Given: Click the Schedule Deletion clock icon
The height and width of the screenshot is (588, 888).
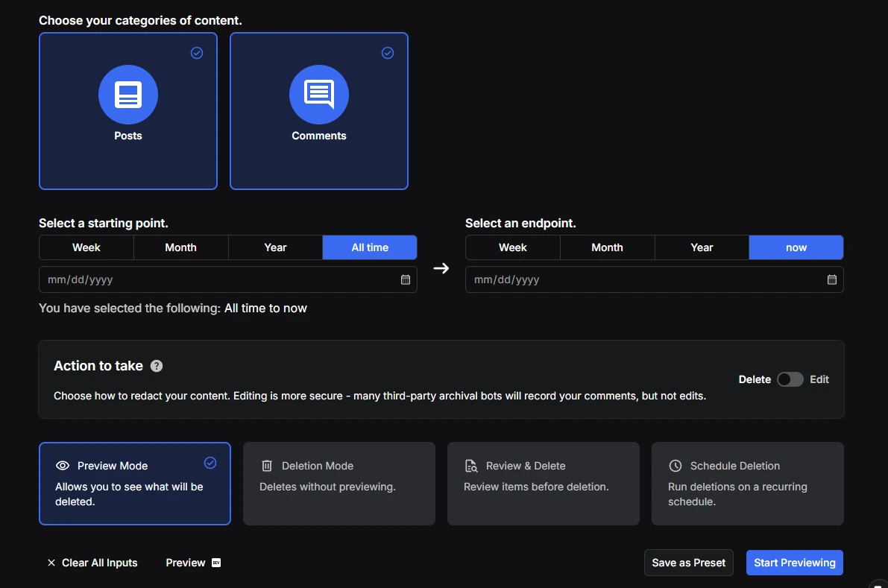Looking at the screenshot, I should click(x=675, y=466).
